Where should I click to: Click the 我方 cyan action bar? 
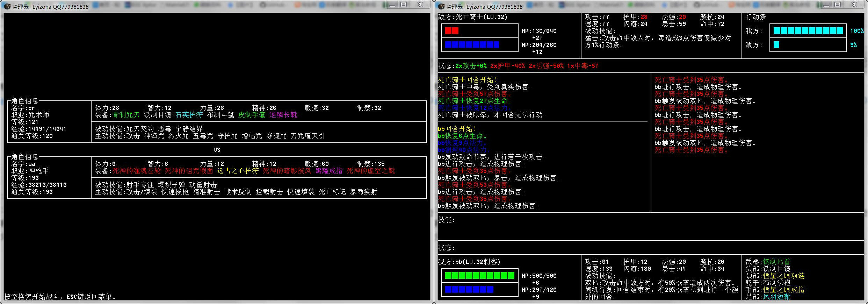point(808,31)
